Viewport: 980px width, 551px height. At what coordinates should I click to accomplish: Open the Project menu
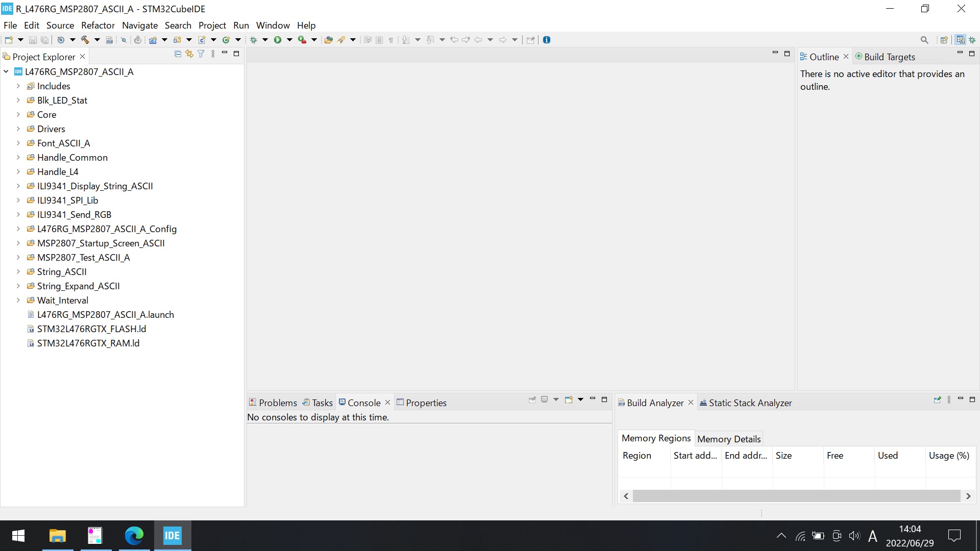[x=212, y=25]
